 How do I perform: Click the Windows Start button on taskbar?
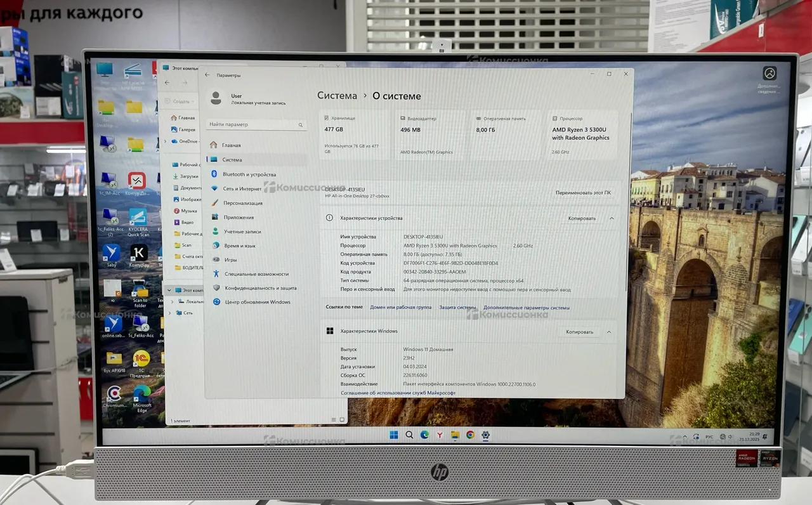point(393,435)
